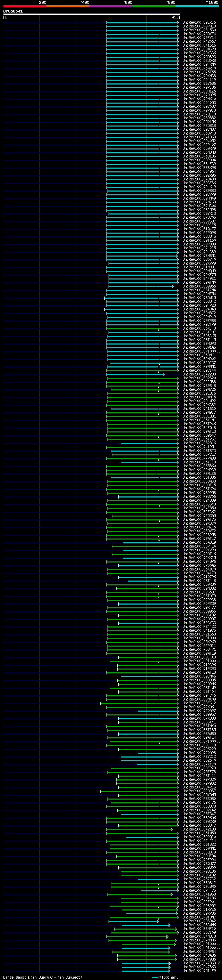Select the UniRef100_P26587 label
The width and height of the screenshot is (222, 980).
199,592
